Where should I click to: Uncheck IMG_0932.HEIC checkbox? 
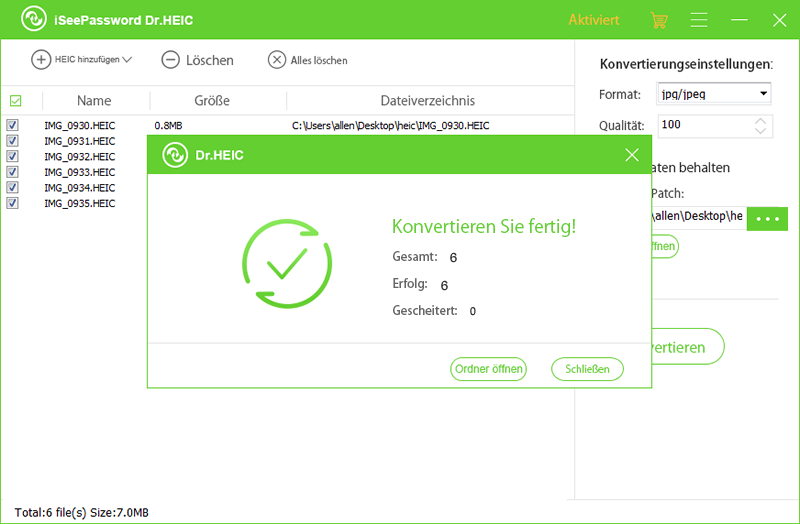pyautogui.click(x=12, y=156)
